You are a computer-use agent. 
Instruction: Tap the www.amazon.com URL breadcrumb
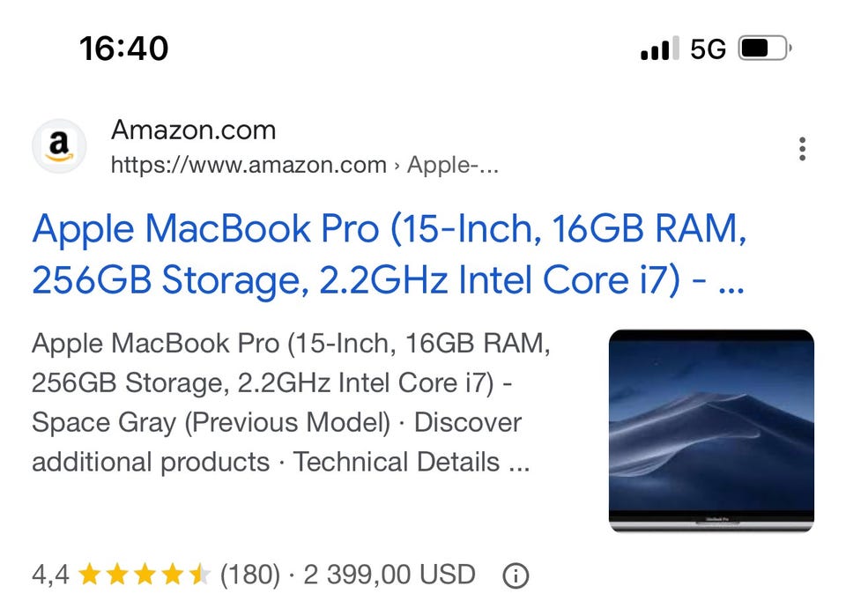(x=249, y=165)
